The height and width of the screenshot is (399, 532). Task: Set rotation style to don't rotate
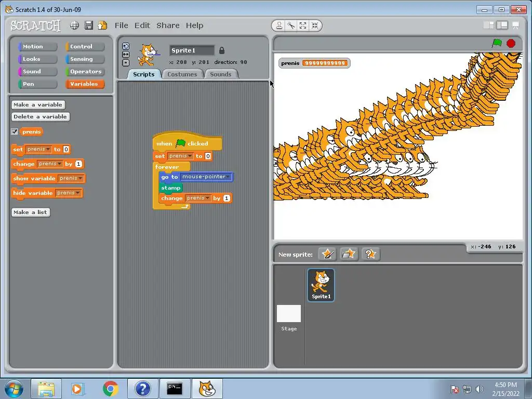point(126,62)
